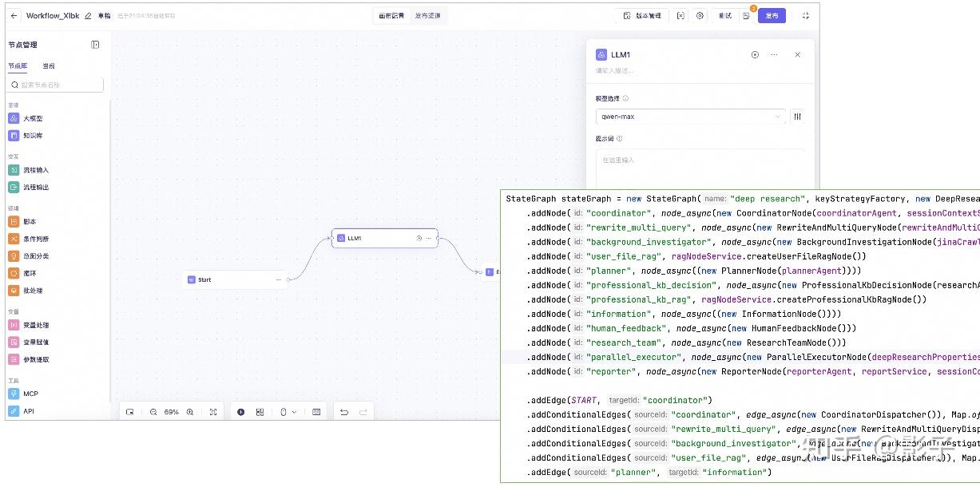
Task: Open the mouse interaction mode dropdown
Action: tap(288, 412)
